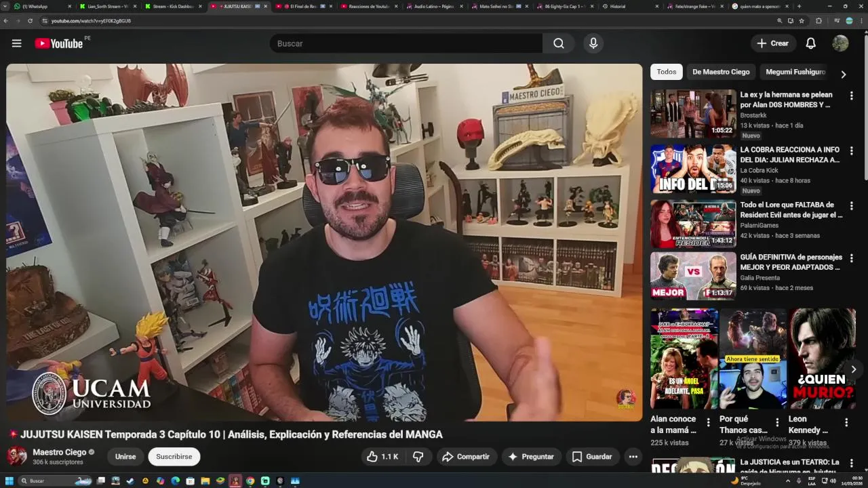
Task: Select the "Todos" filter chip
Action: pyautogui.click(x=667, y=72)
